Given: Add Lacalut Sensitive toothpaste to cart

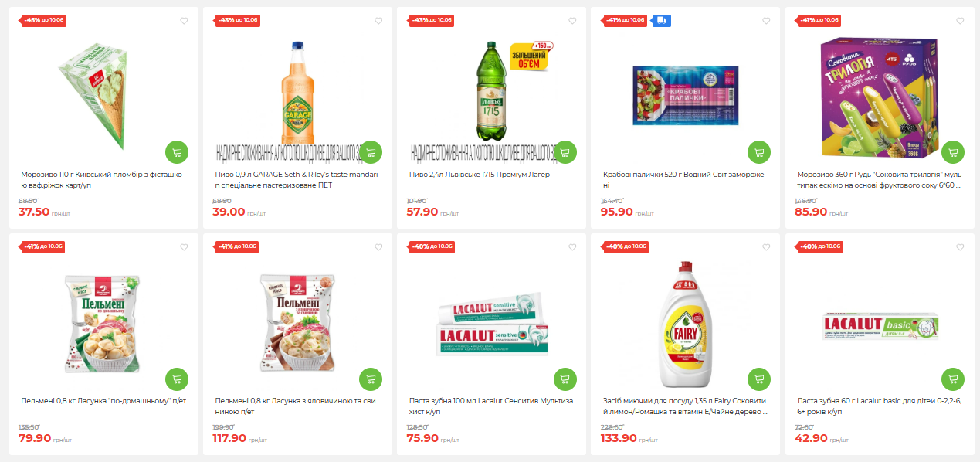Looking at the screenshot, I should pos(565,379).
